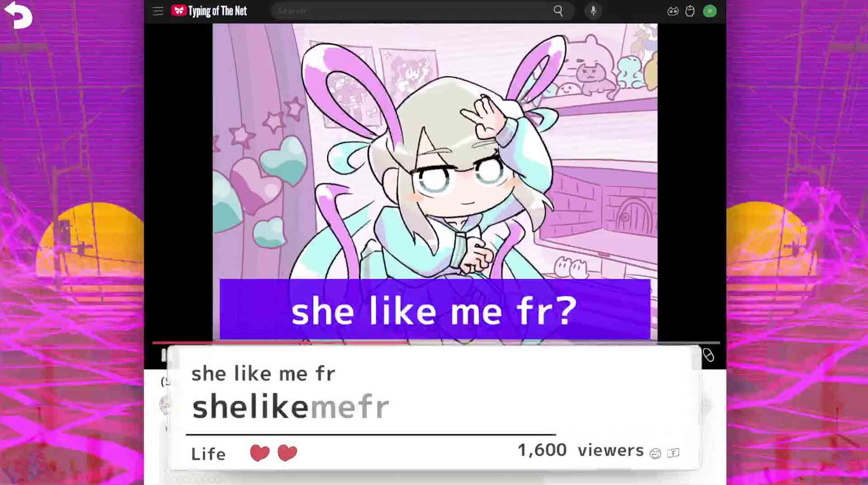Click the red video progress bar
The image size is (868, 485).
coord(280,342)
